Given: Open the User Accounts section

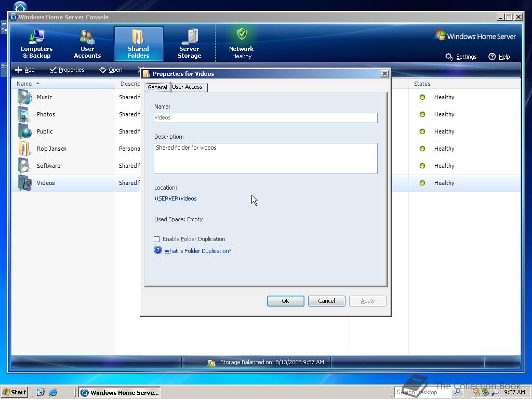Looking at the screenshot, I should 87,44.
